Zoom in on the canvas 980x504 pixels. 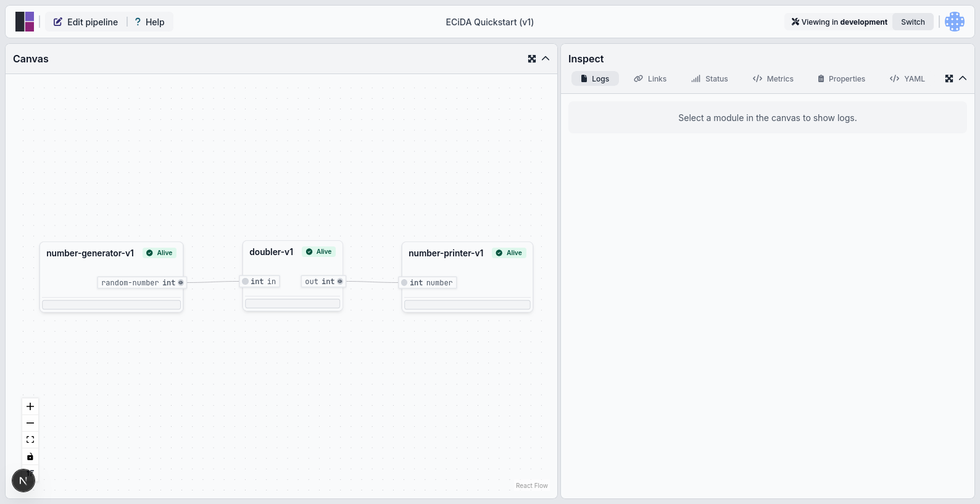click(x=30, y=406)
